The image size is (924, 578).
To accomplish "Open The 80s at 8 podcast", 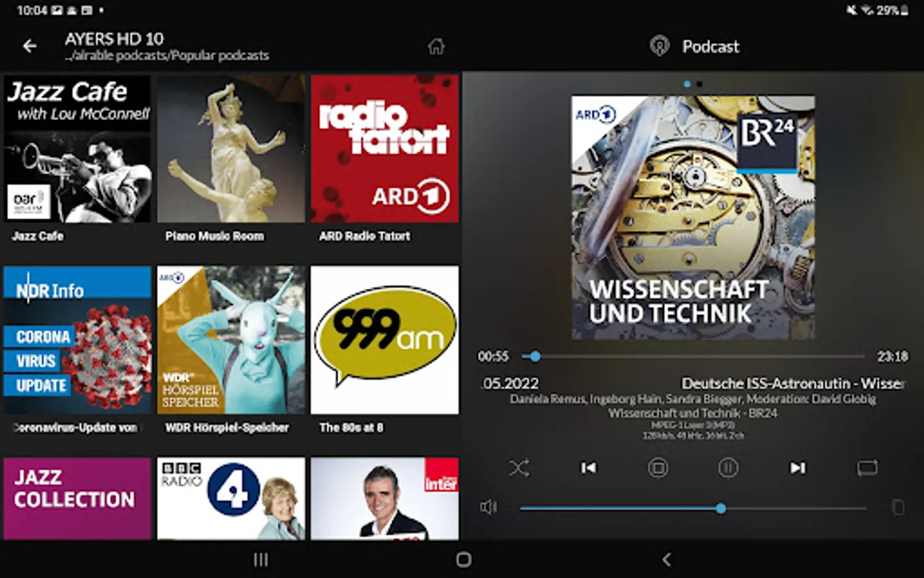I will coord(385,340).
